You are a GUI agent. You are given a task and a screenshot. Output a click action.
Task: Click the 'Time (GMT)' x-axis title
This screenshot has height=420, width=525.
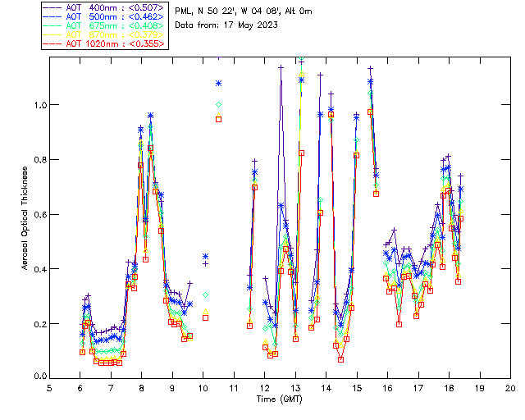point(279,399)
